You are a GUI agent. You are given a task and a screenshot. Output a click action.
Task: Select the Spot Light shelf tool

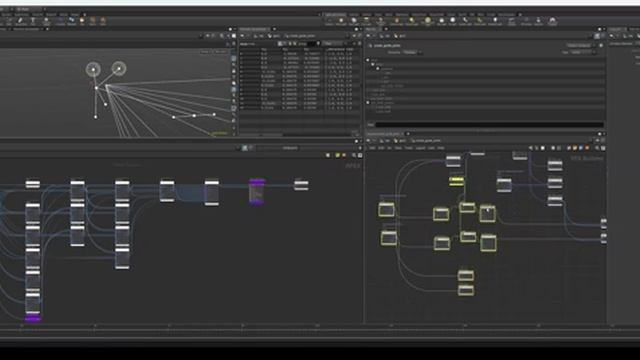coord(353,20)
